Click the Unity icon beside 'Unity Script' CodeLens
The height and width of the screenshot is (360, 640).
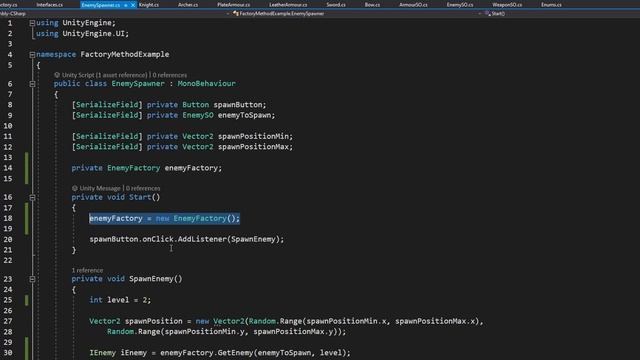click(x=57, y=75)
